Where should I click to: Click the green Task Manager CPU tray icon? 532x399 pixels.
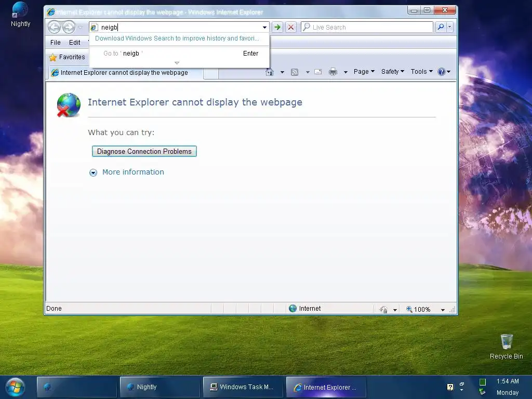482,382
